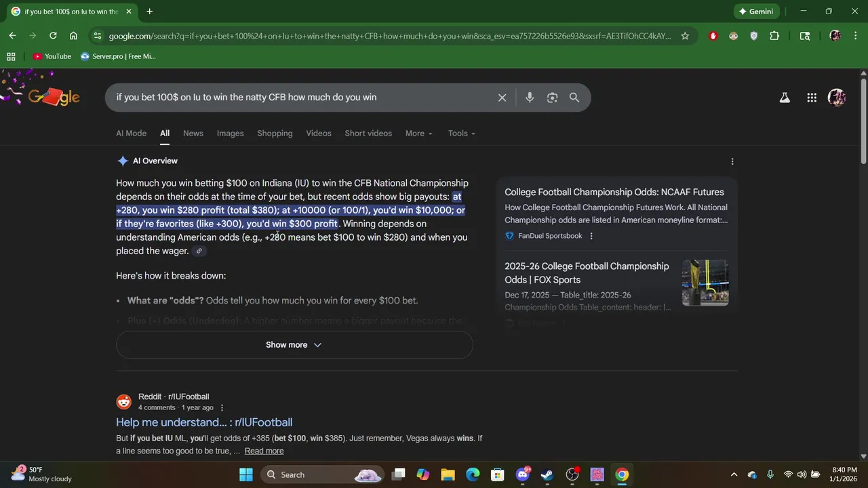Expand the Tools dropdown
The height and width of the screenshot is (488, 868).
coord(461,134)
